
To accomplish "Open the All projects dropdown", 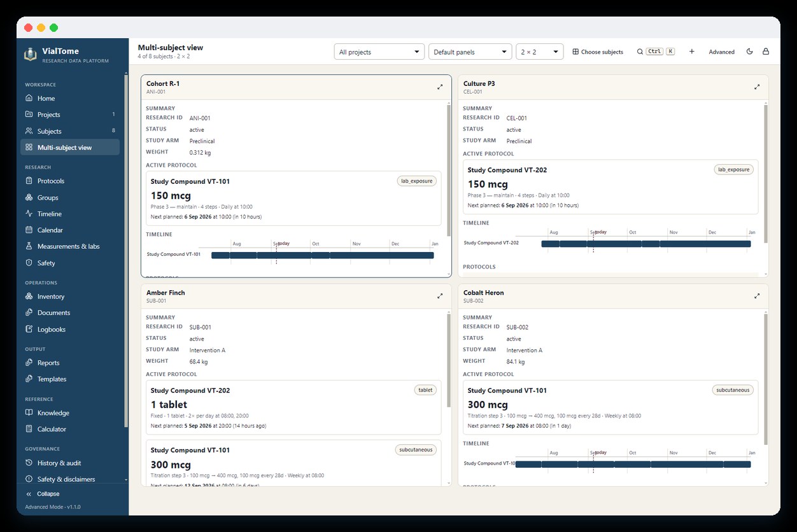I will click(x=379, y=52).
